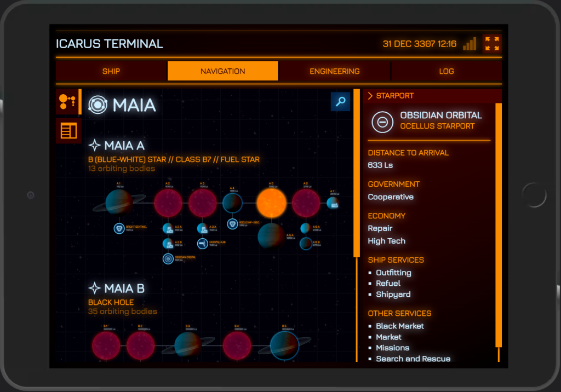Open Obsidian Orbital icon on the map
Viewport: 561px width, 392px height.
(x=168, y=258)
